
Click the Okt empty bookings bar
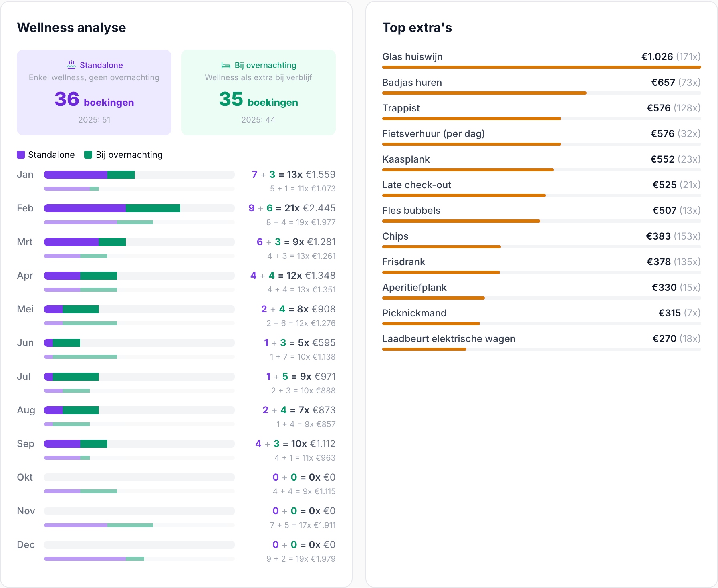pos(139,477)
